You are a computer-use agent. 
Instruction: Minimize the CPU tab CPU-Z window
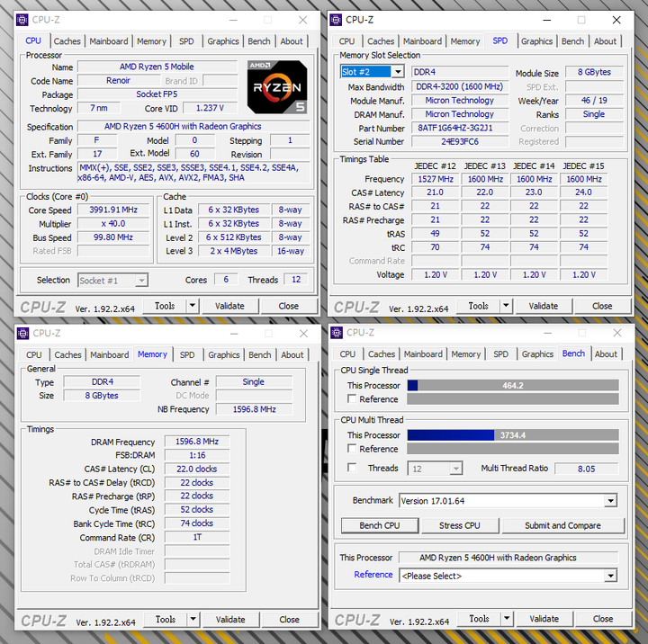coord(233,20)
